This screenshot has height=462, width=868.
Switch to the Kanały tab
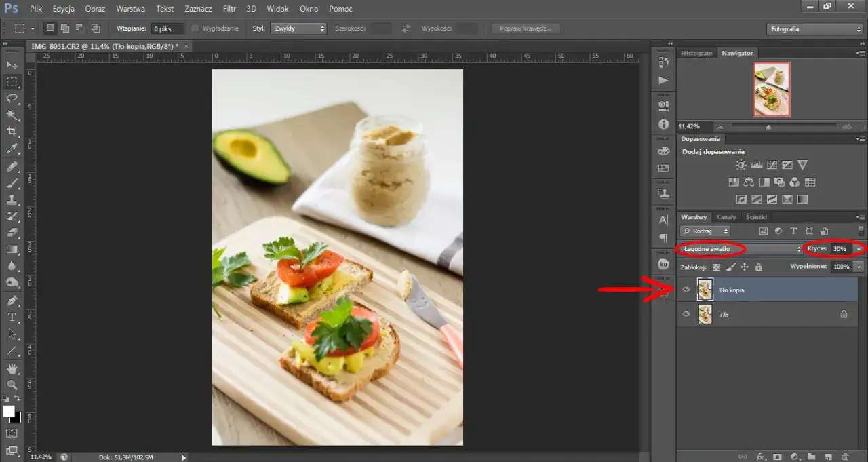[726, 216]
